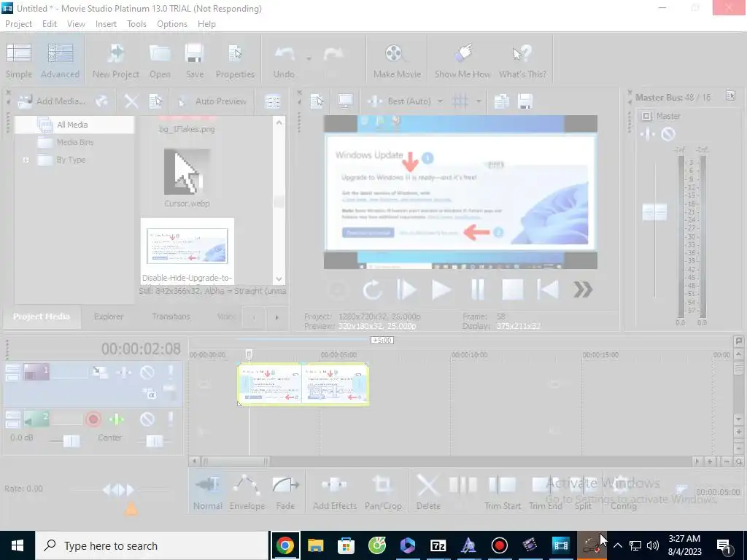Mute the Master bus

(668, 134)
